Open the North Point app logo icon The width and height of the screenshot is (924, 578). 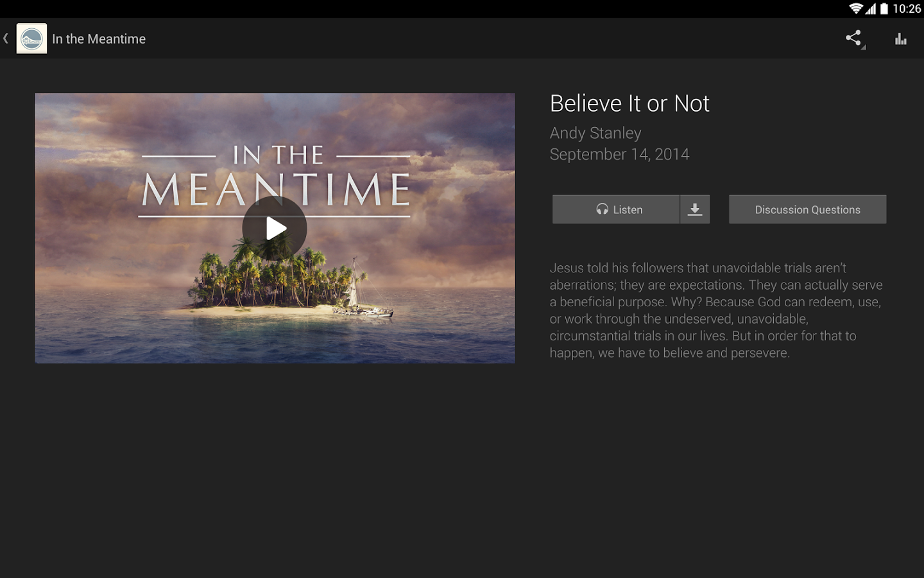click(31, 39)
